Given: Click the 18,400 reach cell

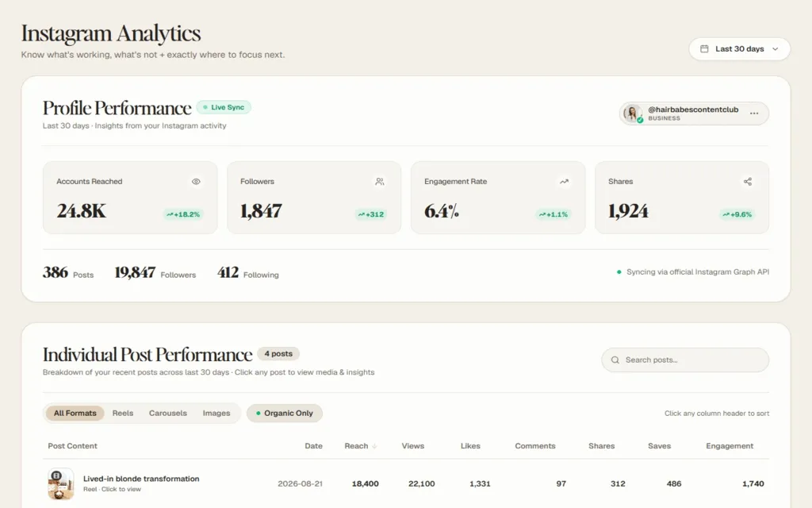Looking at the screenshot, I should point(365,483).
